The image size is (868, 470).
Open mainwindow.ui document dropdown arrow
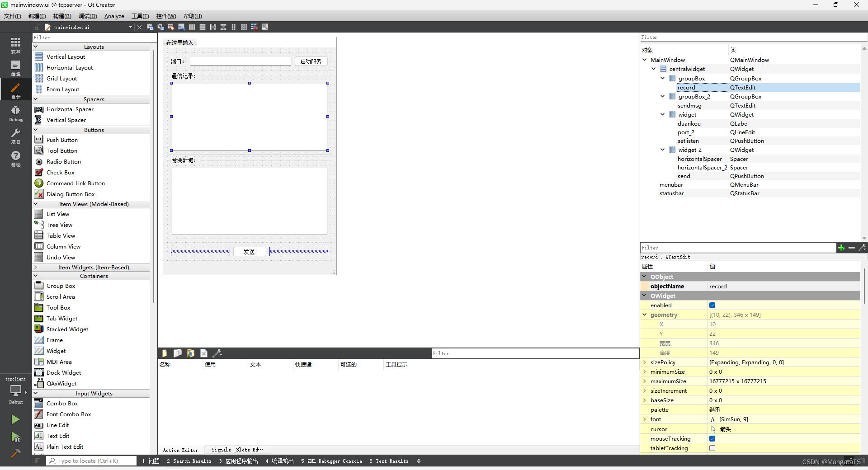coord(130,27)
